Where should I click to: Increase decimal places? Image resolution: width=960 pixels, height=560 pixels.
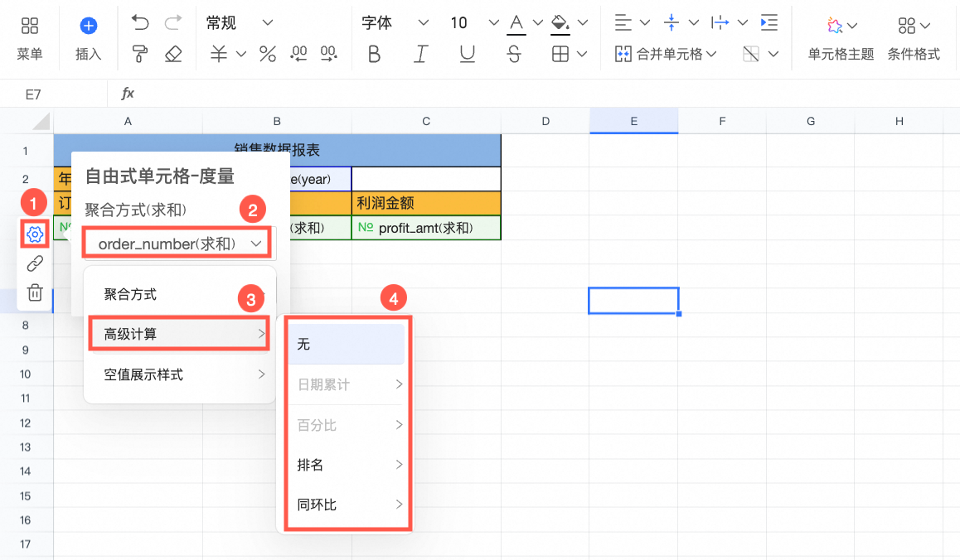pyautogui.click(x=329, y=54)
